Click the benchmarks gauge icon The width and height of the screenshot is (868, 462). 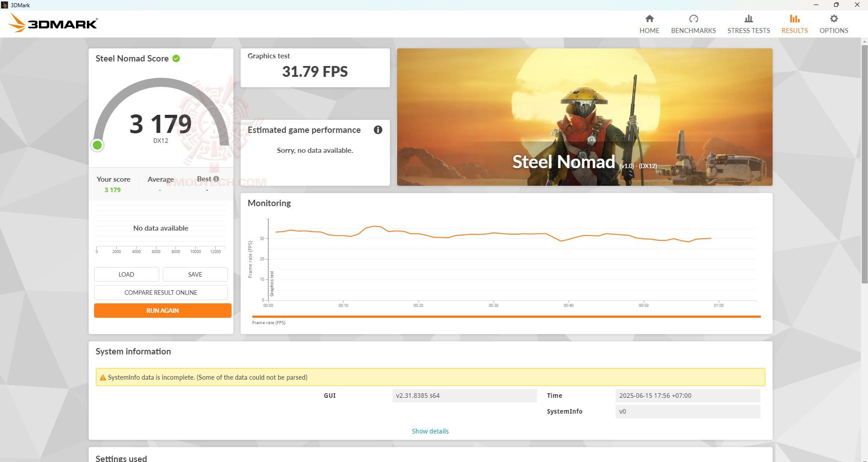tap(693, 19)
